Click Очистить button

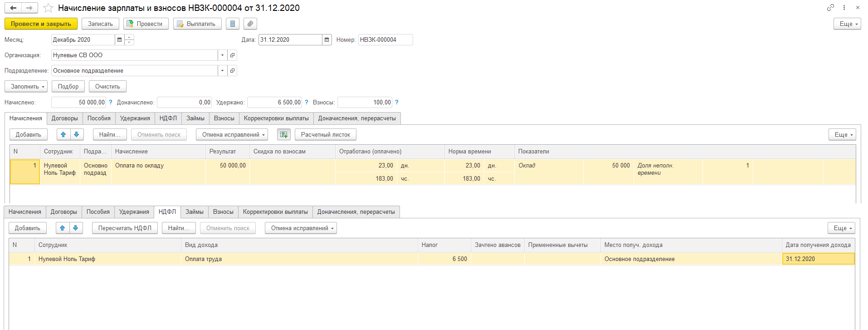pos(107,86)
